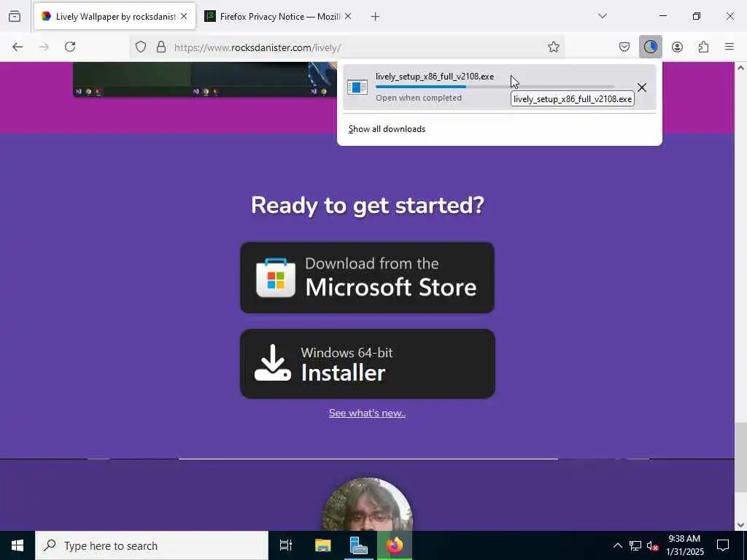Close the Lively Wallpaper tab
The width and height of the screenshot is (747, 560).
point(184,16)
